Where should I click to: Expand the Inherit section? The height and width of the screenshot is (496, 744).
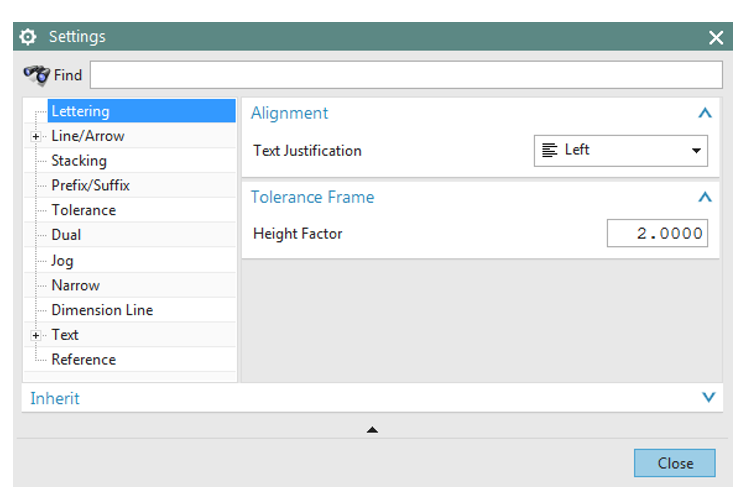click(x=708, y=398)
